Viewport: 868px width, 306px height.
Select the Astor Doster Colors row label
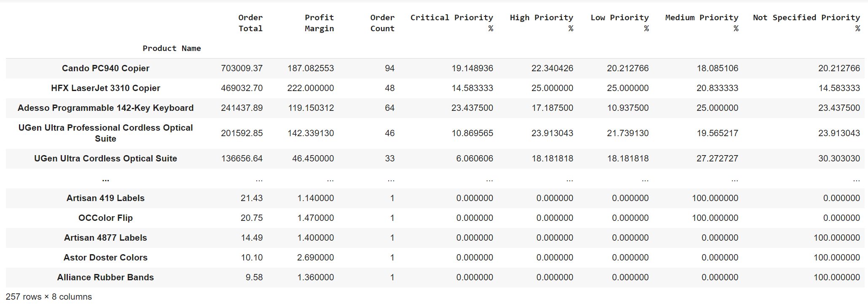[x=105, y=258]
